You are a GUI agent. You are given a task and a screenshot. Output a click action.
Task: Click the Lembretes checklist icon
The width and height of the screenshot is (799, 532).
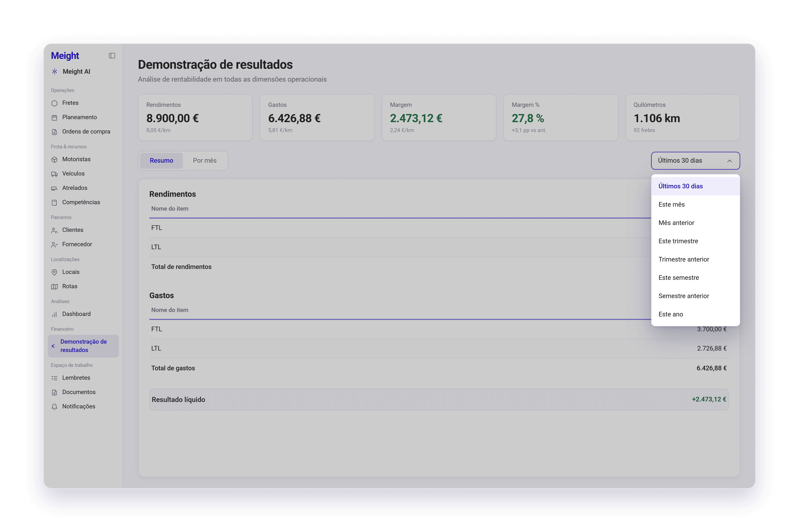point(54,378)
